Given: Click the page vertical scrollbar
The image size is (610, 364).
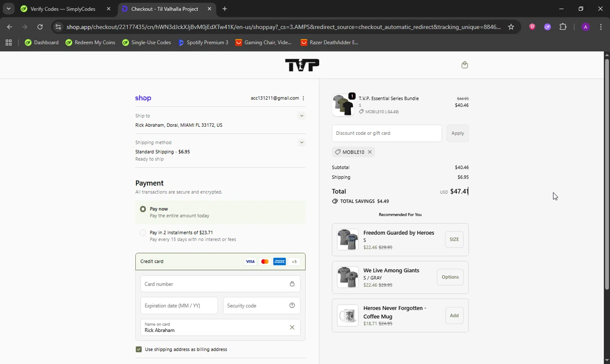Looking at the screenshot, I should (607, 174).
